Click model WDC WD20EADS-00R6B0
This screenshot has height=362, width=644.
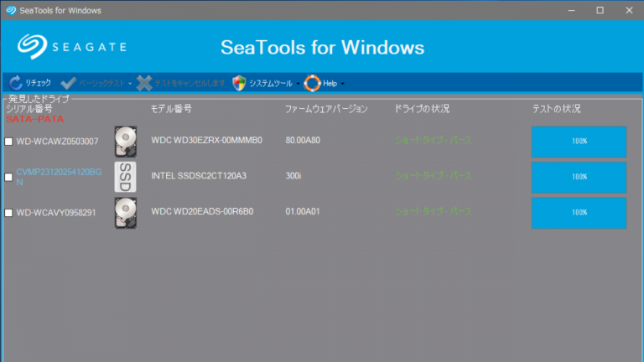click(202, 212)
